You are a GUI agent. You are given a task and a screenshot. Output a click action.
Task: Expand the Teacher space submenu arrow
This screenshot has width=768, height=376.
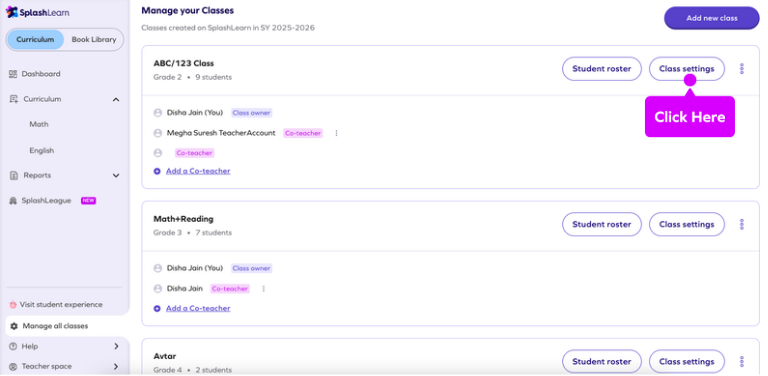point(117,366)
